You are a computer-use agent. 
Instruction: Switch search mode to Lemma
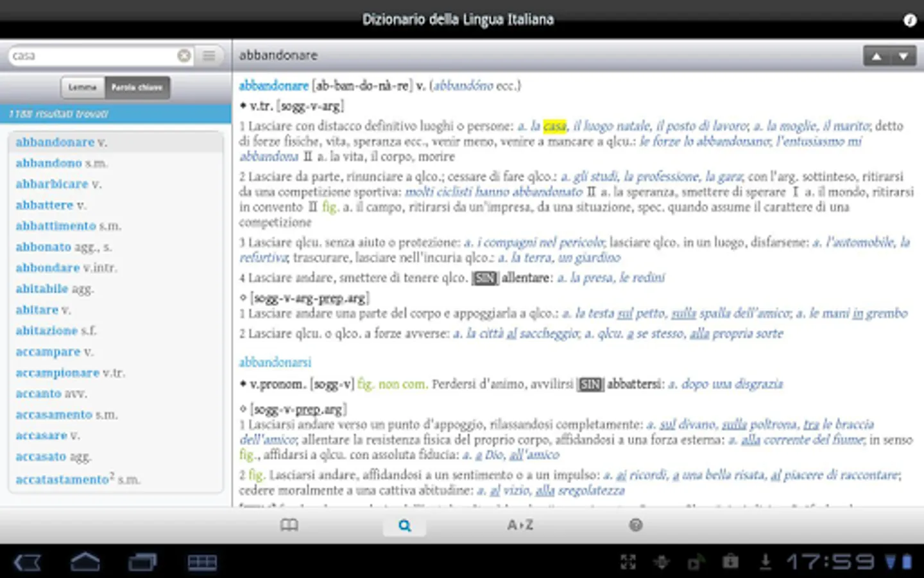(83, 87)
